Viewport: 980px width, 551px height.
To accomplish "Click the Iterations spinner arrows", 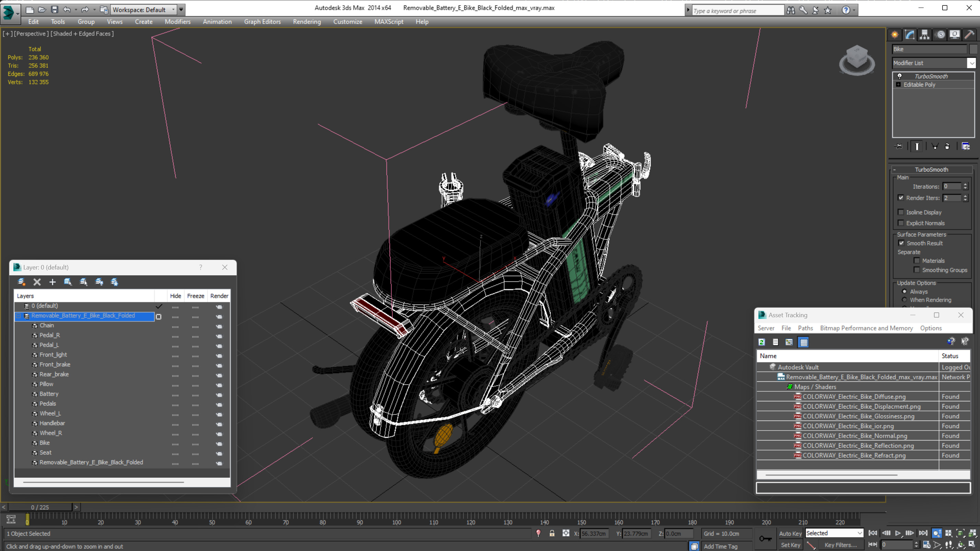I will (x=965, y=186).
